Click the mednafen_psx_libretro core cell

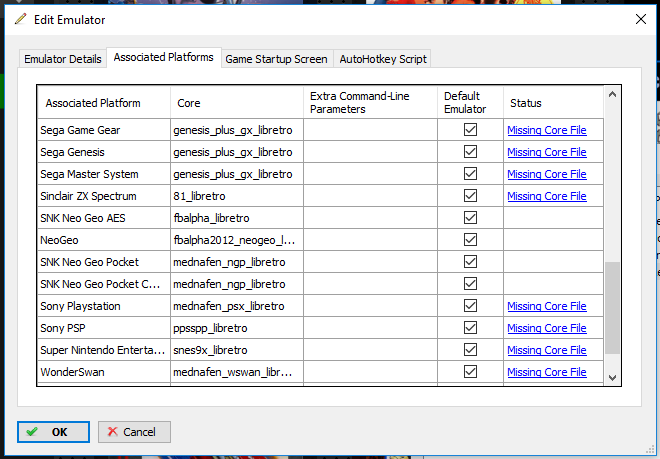pyautogui.click(x=237, y=305)
